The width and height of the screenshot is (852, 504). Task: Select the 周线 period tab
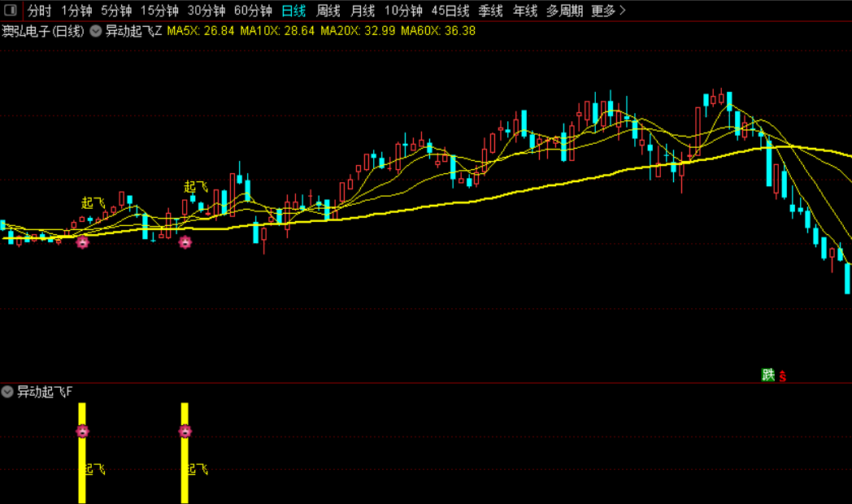328,11
